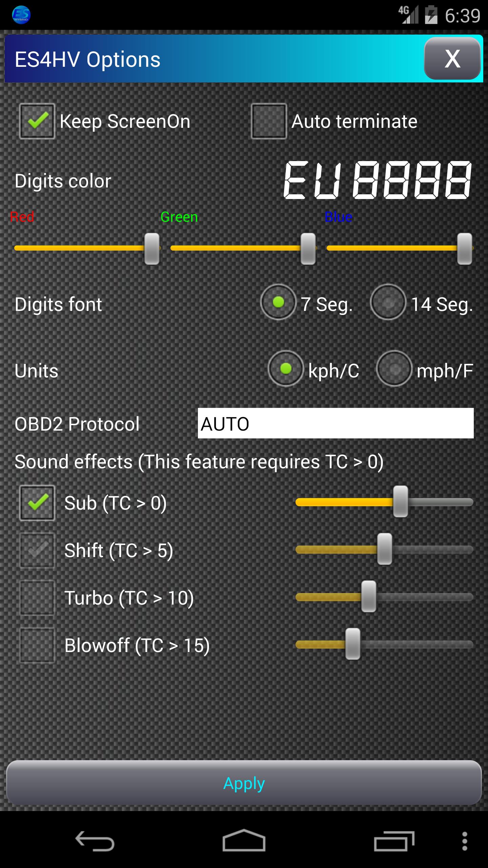Screen dimensions: 488x868
Task: Choose kph/C units option
Action: point(286,369)
